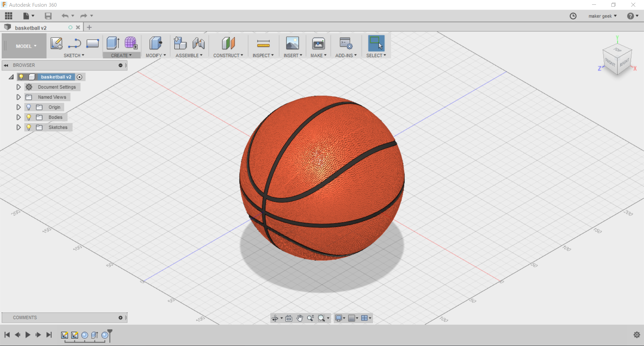Screen dimensions: 644x346
Task: Open the CONSTRUCT menu
Action: tap(228, 55)
